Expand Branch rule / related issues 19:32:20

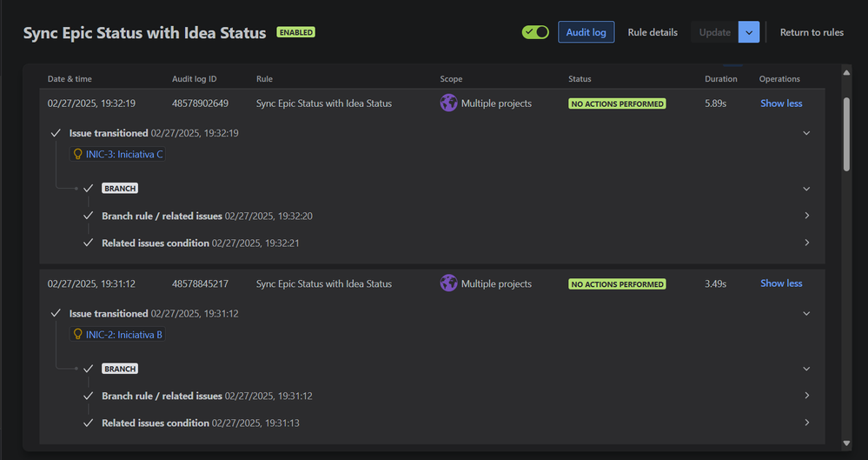tap(806, 216)
